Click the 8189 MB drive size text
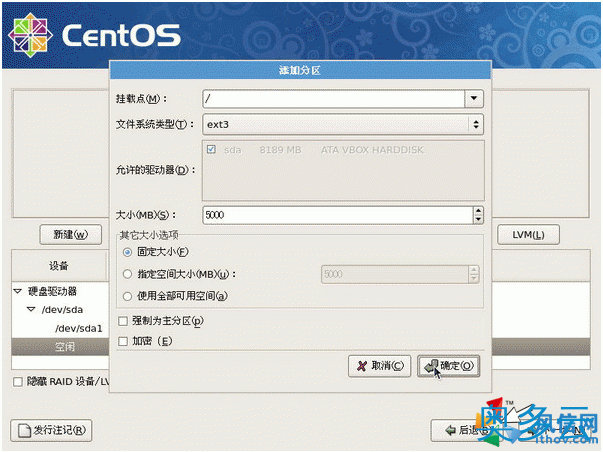The height and width of the screenshot is (452, 603). coord(280,150)
